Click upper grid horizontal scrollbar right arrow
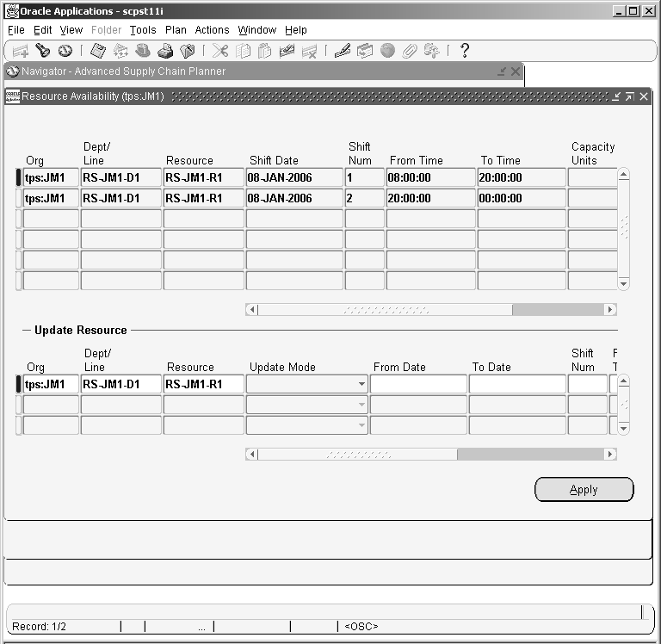661x644 pixels. coord(610,310)
